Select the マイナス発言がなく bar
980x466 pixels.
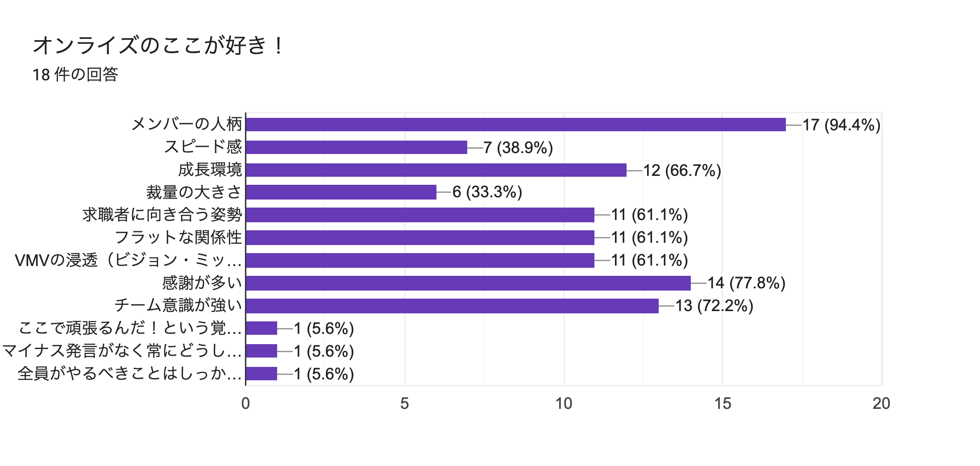coord(262,351)
